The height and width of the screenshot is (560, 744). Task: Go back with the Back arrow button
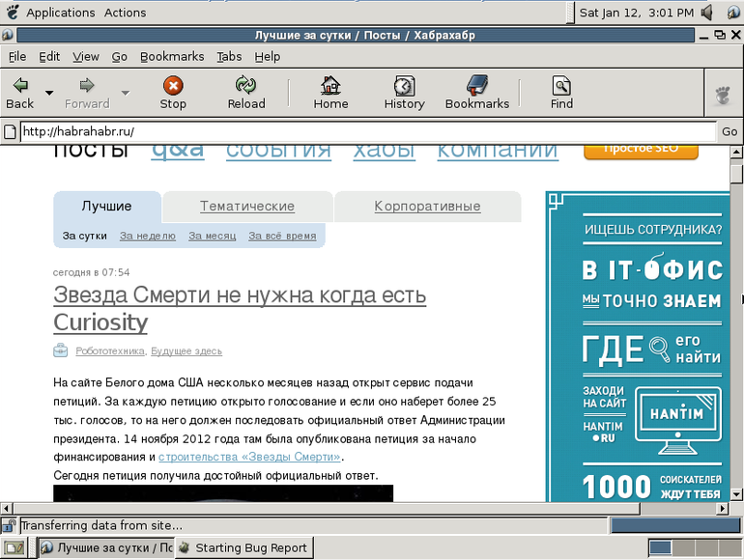coord(20,93)
